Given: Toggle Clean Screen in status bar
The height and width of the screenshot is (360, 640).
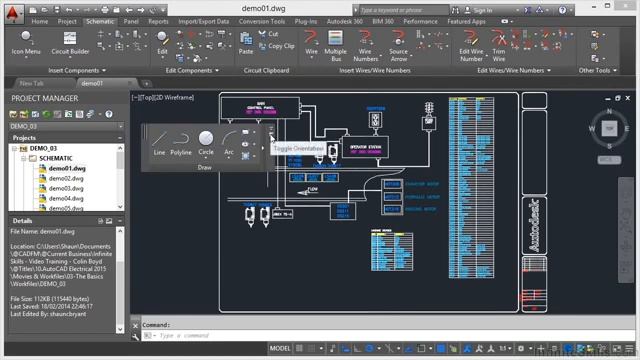Looking at the screenshot, I should (617, 349).
